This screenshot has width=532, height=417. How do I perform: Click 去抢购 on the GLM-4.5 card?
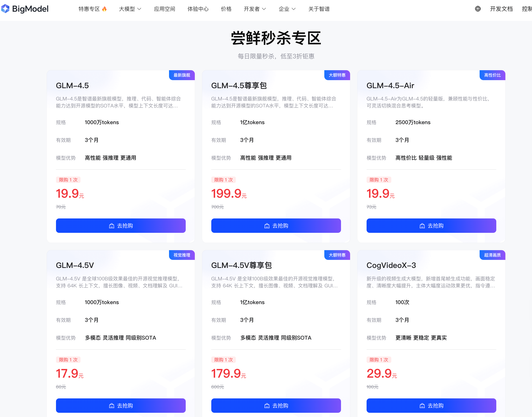[x=121, y=226]
